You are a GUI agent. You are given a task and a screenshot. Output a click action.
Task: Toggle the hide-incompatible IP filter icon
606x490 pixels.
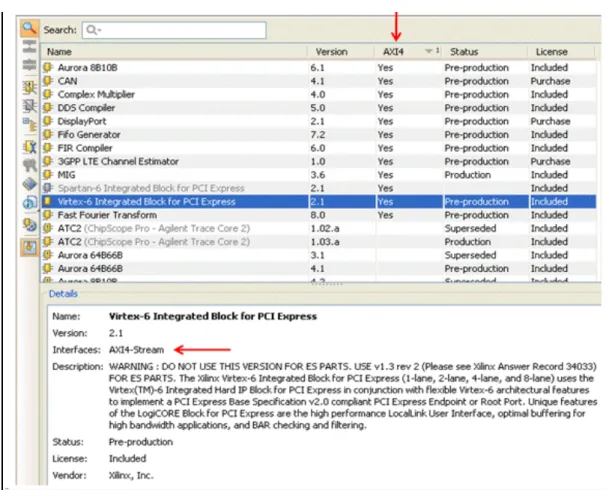(x=29, y=105)
